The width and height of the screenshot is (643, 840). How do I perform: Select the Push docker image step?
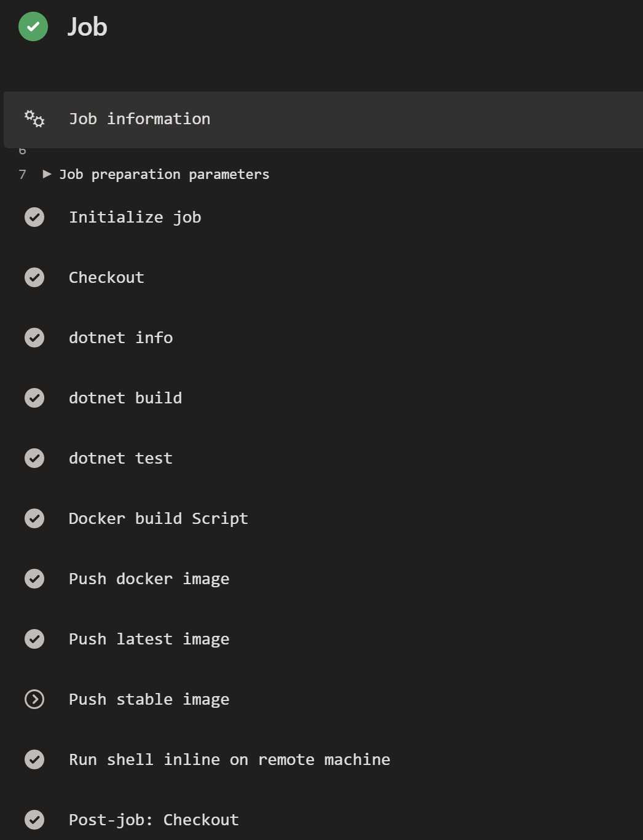pyautogui.click(x=323, y=579)
